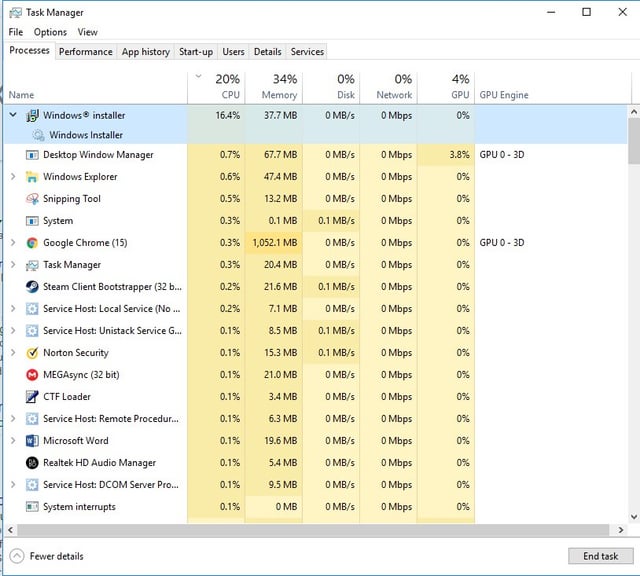Select the MEGAsync (32 bit) process name
640x576 pixels.
coord(81,375)
